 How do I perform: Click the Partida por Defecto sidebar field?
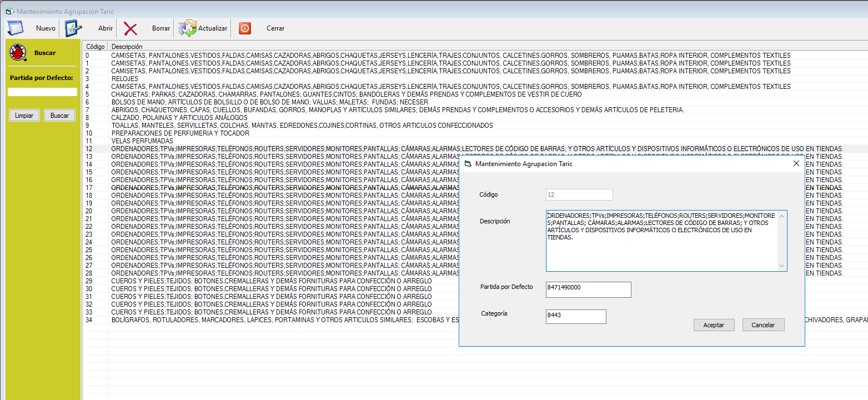click(42, 92)
